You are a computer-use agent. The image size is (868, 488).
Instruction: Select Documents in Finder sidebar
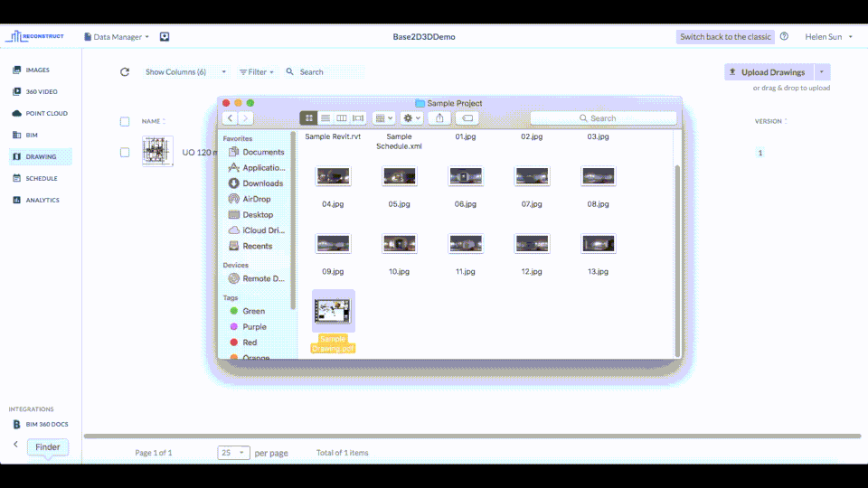257,152
